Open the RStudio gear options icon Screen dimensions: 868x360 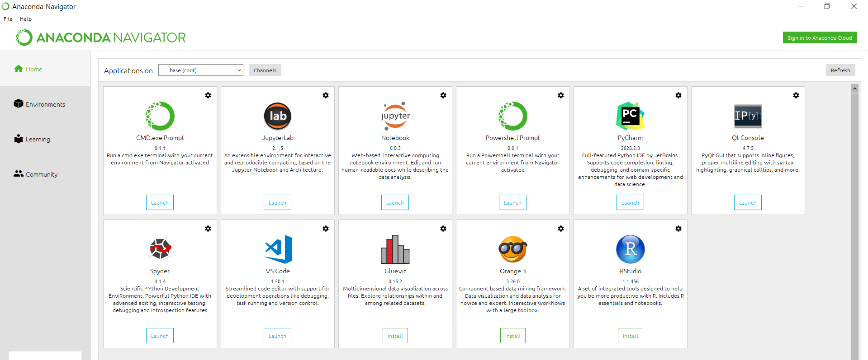coord(678,229)
